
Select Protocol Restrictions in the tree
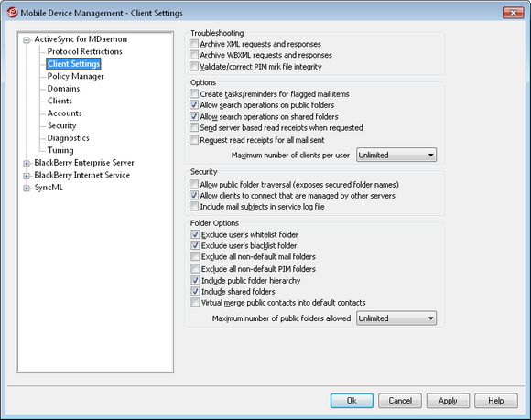[x=84, y=51]
